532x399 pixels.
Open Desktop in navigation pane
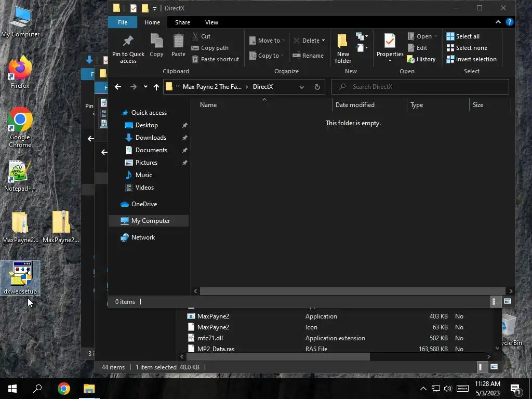147,125
